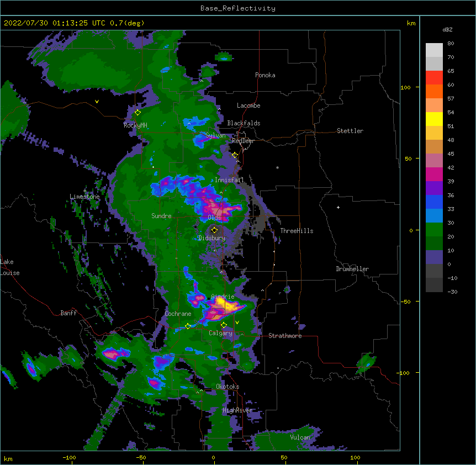Click the blue 36 dBZ legend swatch
This screenshot has width=476, height=465.
click(x=434, y=202)
